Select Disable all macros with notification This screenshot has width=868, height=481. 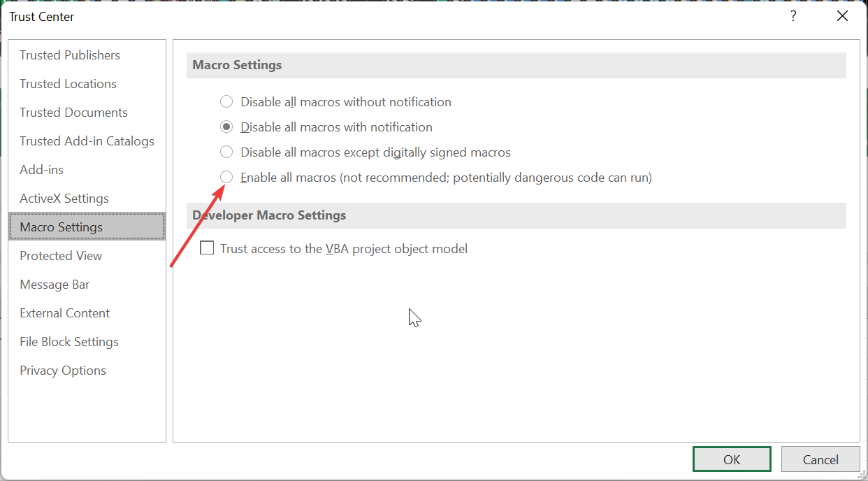[x=226, y=127]
